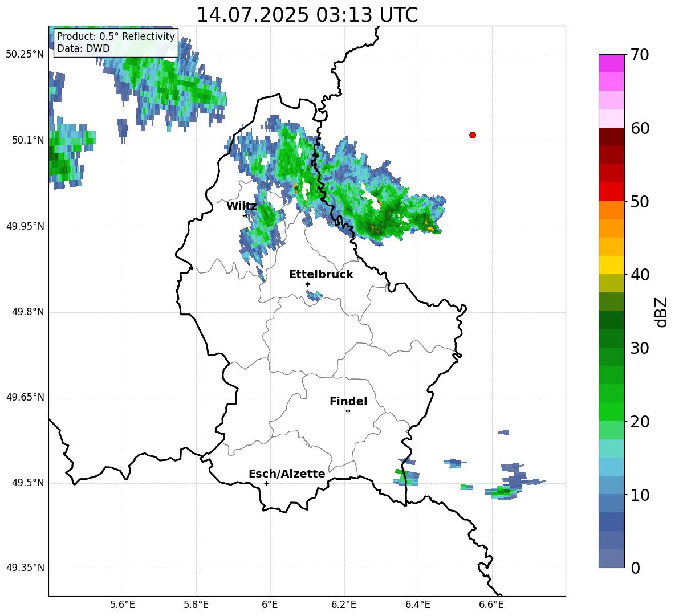Click the yellow colorbar swatch just above 40
The width and height of the screenshot is (675, 616).
click(x=611, y=265)
